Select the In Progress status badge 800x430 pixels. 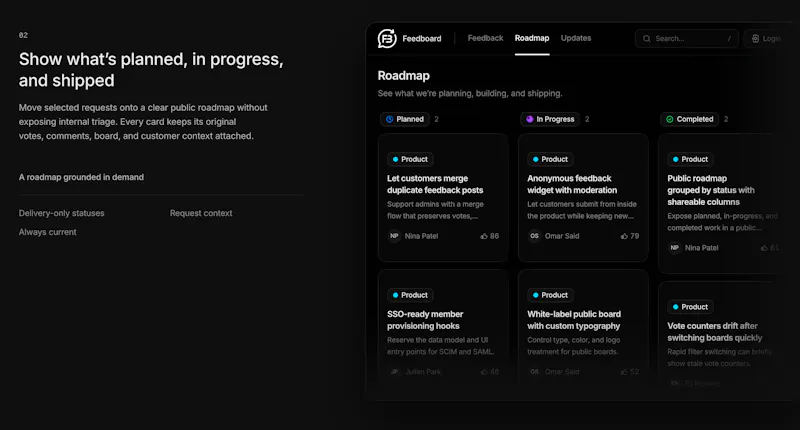[x=550, y=119]
